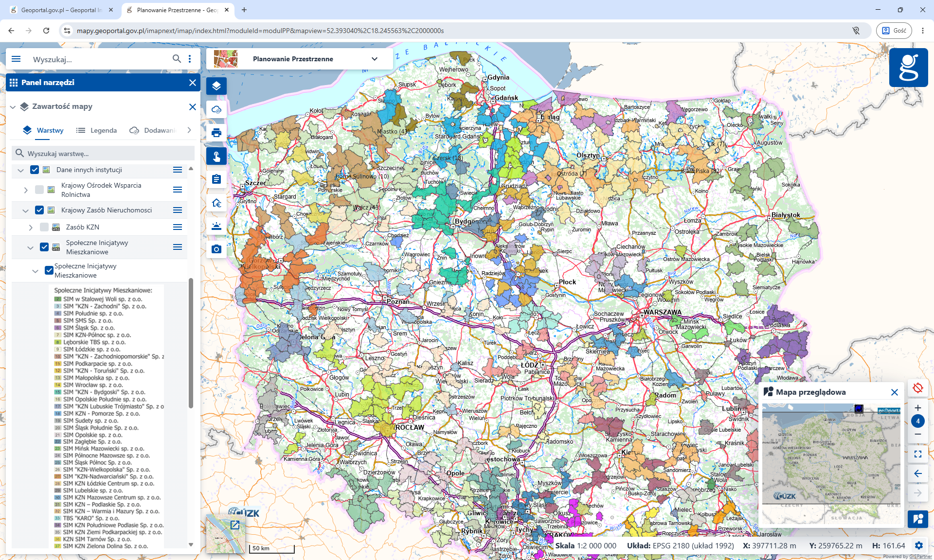Focus the main Wyszukaj search field
The image size is (934, 560).
point(100,59)
